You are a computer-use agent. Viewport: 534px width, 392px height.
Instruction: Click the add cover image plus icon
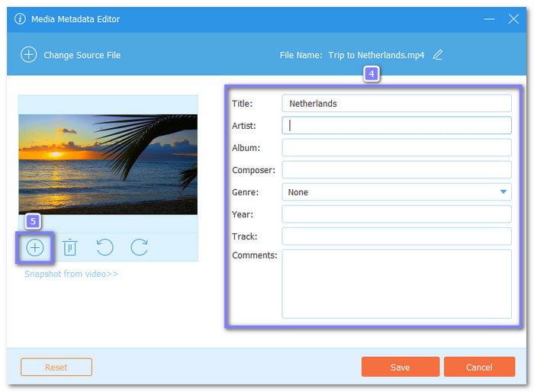pyautogui.click(x=35, y=248)
